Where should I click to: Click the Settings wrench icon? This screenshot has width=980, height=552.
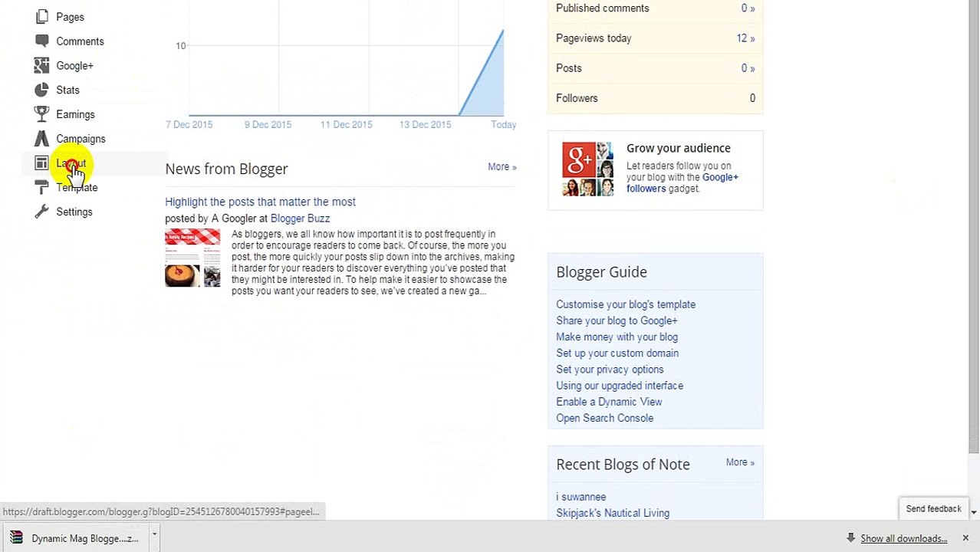click(x=41, y=212)
